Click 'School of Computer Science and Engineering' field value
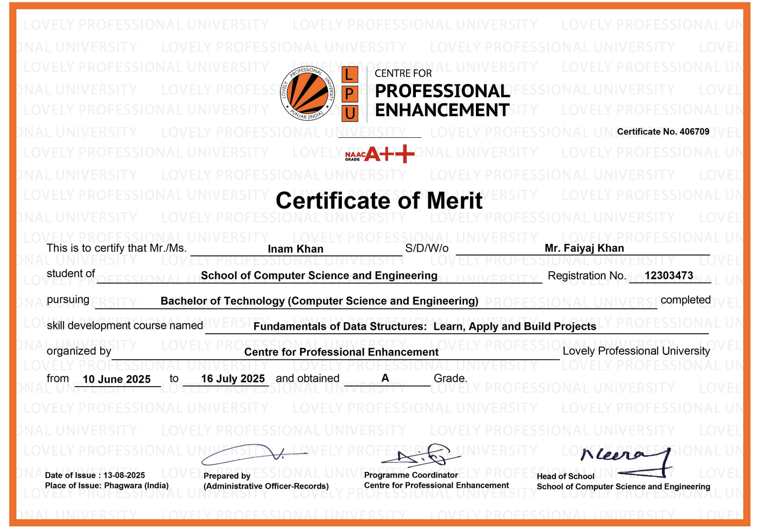Screen dimensions: 762x532 tap(319, 276)
